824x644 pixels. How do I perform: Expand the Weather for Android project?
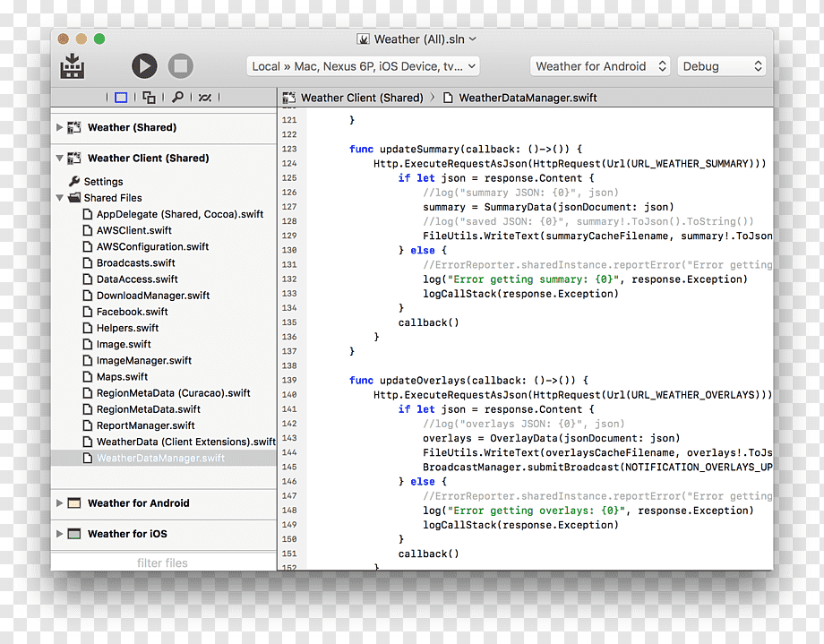tap(59, 503)
